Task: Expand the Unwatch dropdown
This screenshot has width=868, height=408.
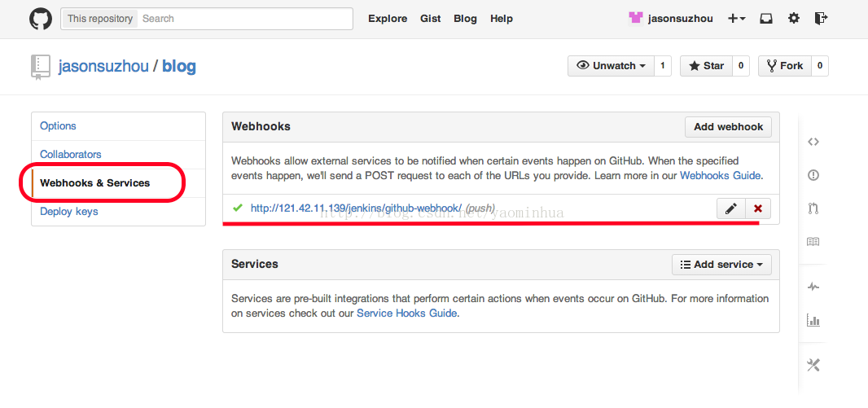Action: [x=612, y=66]
